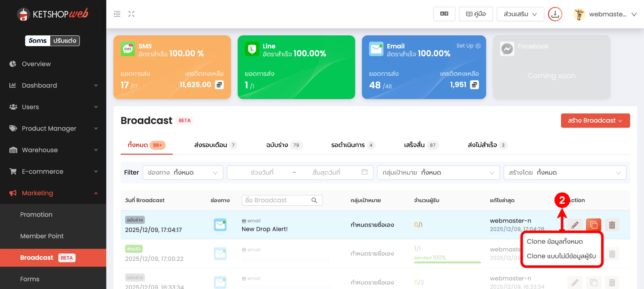This screenshot has width=644, height=289.
Task: Click the red download icon in header
Action: pyautogui.click(x=555, y=14)
